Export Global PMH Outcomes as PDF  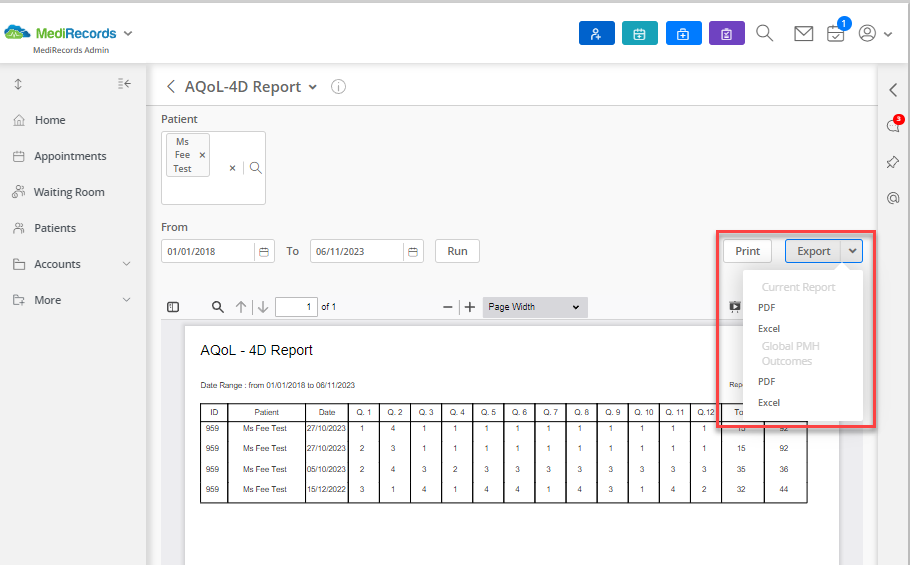coord(766,382)
